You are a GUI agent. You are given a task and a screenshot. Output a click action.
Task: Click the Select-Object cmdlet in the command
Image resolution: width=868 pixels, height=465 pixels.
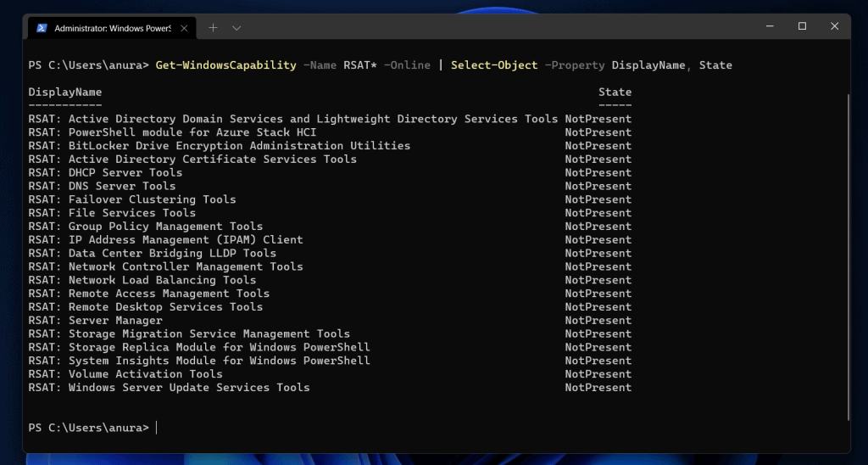tap(494, 65)
